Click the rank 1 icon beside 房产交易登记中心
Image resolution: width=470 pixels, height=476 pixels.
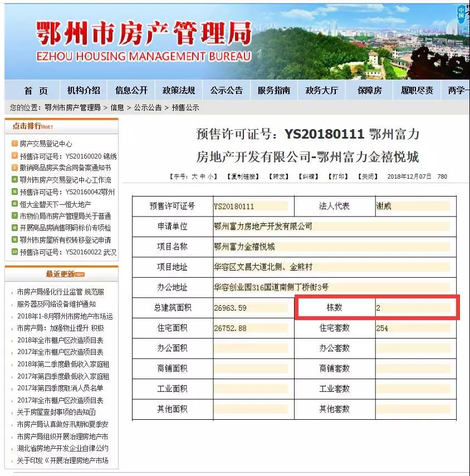point(14,144)
